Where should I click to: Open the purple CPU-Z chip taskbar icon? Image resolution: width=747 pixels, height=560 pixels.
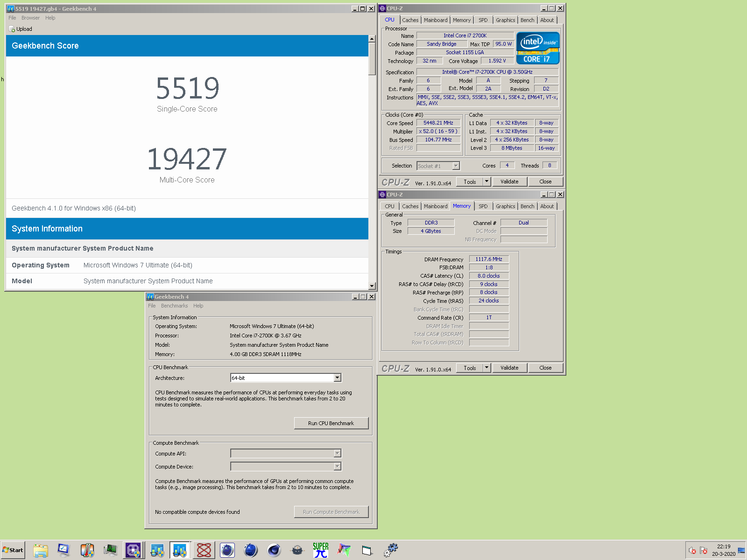(133, 550)
